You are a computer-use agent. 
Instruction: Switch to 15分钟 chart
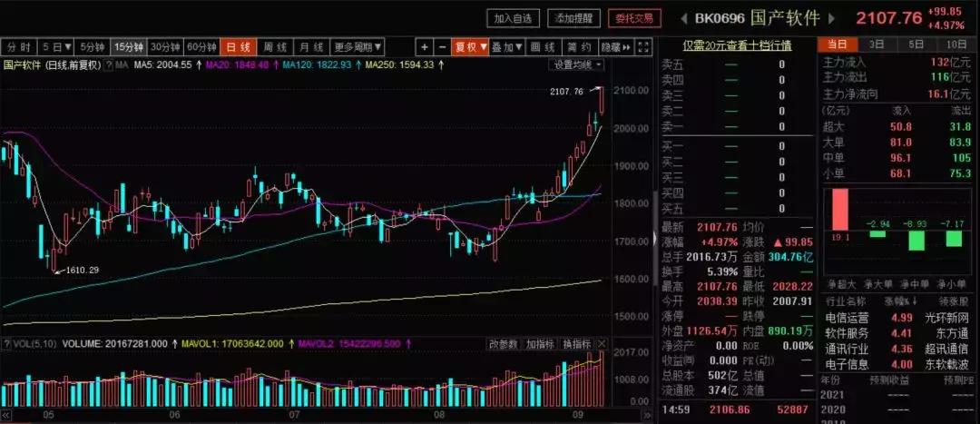(129, 47)
